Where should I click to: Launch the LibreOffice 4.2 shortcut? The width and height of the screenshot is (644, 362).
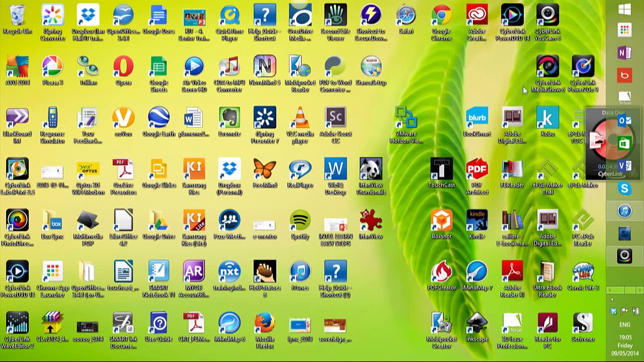click(x=123, y=220)
